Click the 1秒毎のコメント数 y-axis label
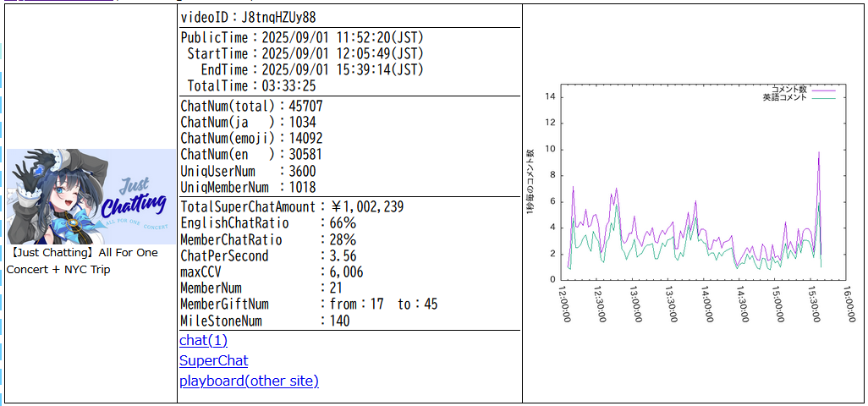The width and height of the screenshot is (868, 406). pyautogui.click(x=530, y=182)
